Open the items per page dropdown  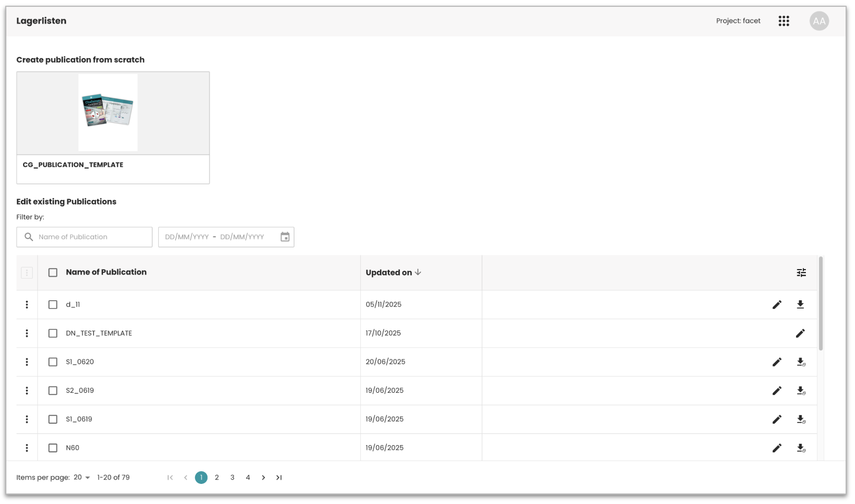[82, 478]
